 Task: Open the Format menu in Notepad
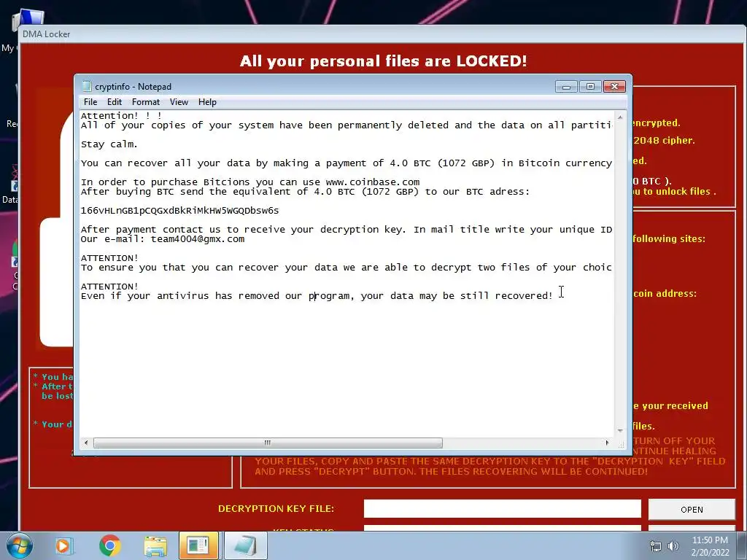click(x=146, y=102)
